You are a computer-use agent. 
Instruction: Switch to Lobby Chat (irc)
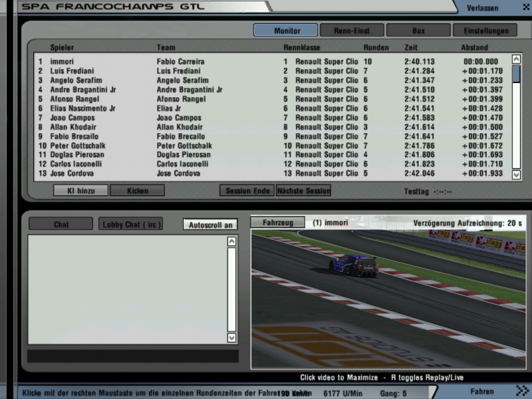point(131,225)
